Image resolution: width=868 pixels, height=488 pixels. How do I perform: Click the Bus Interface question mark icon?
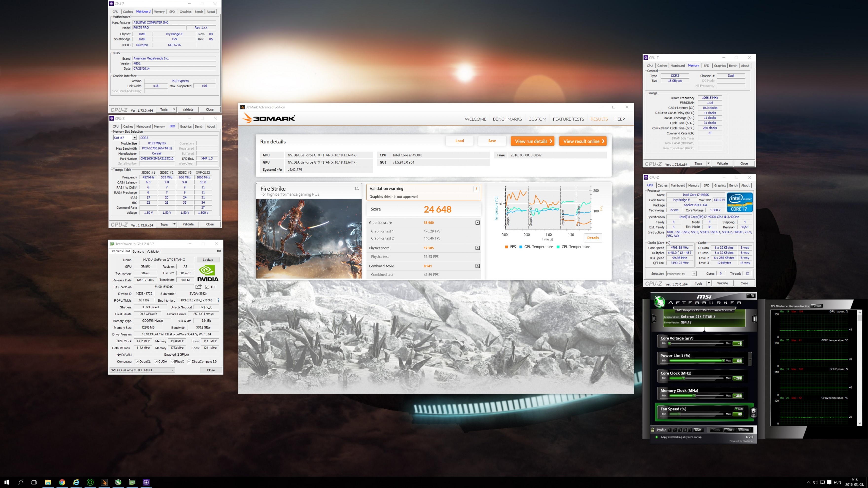click(x=218, y=300)
